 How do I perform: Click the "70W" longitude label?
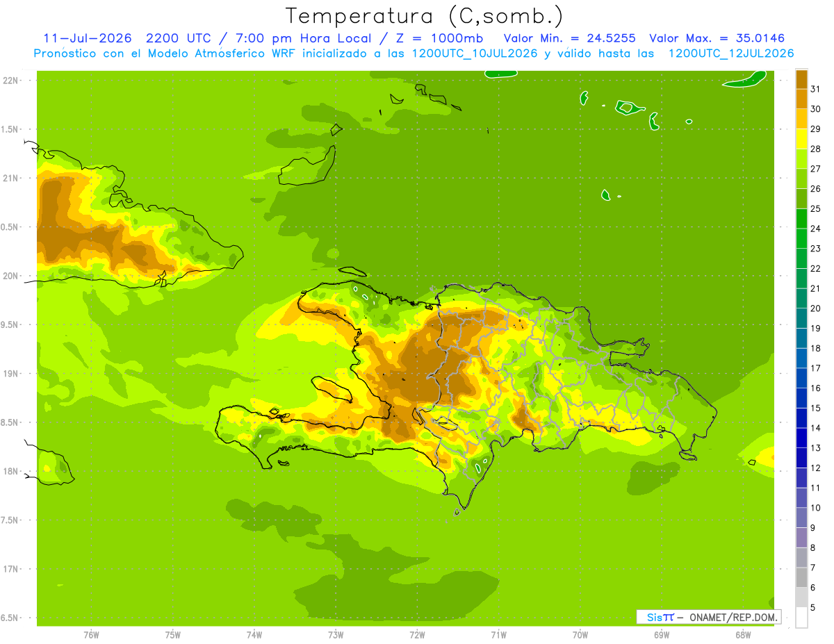point(580,634)
